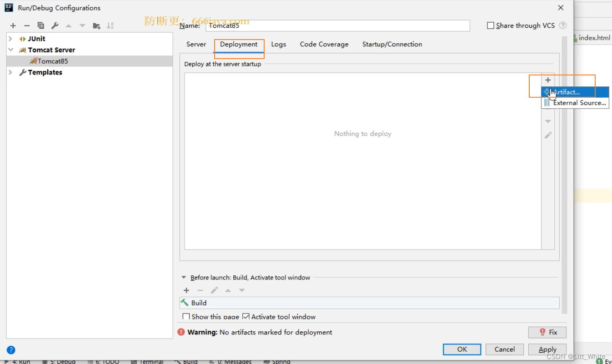Uncheck Activate tool window
The height and width of the screenshot is (364, 612).
click(x=246, y=317)
